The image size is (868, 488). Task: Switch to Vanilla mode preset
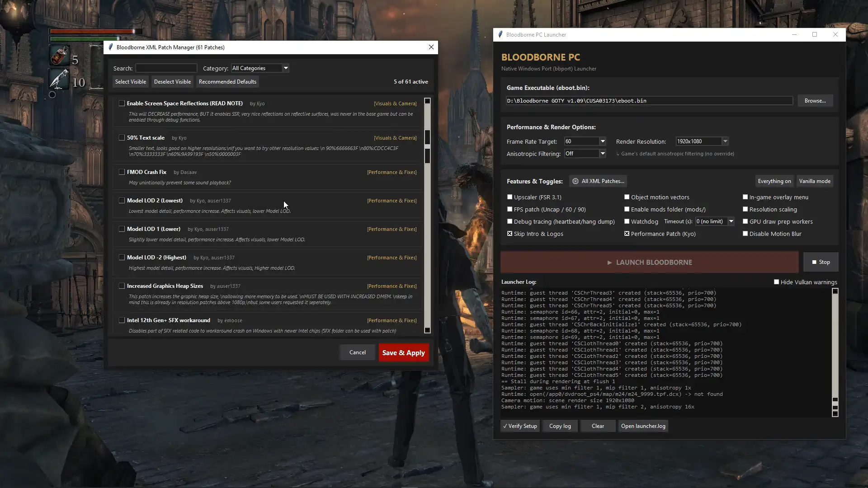815,181
